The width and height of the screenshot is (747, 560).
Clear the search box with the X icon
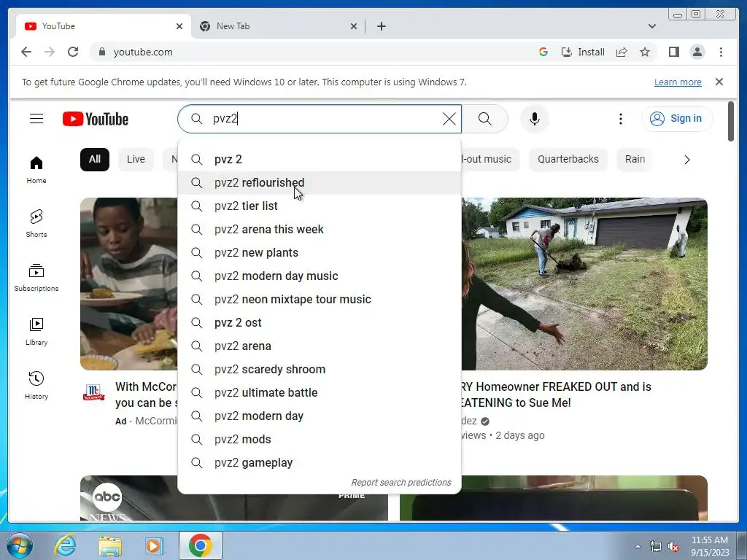(x=449, y=119)
